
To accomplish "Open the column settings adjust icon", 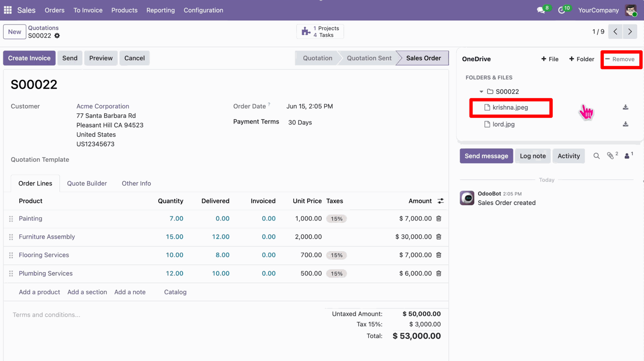I will (x=441, y=201).
